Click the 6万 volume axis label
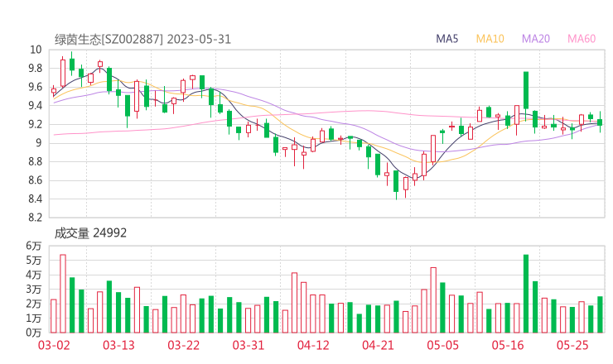Viewport: 613px width, 364px height. (34, 246)
